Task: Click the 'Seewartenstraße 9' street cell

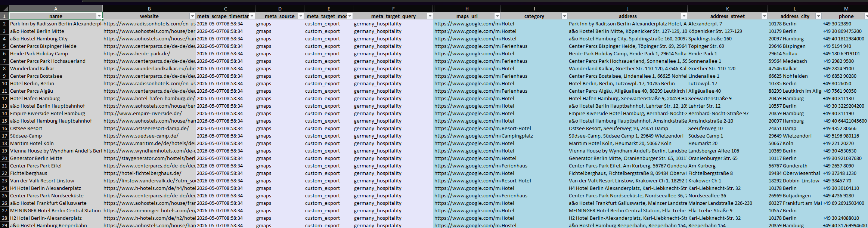Action: click(x=728, y=98)
